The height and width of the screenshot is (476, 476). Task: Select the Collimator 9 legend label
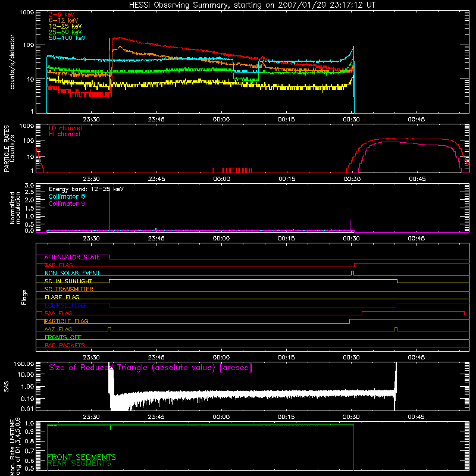coord(67,203)
